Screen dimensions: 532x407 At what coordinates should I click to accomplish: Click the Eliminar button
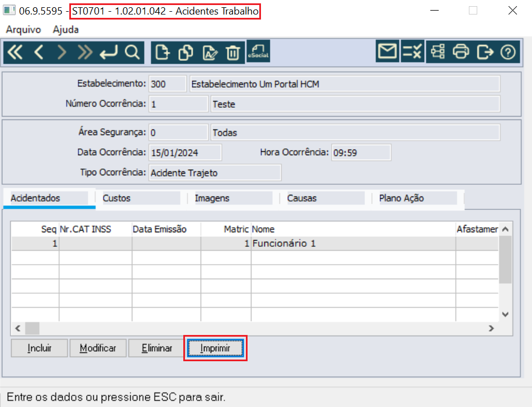156,348
